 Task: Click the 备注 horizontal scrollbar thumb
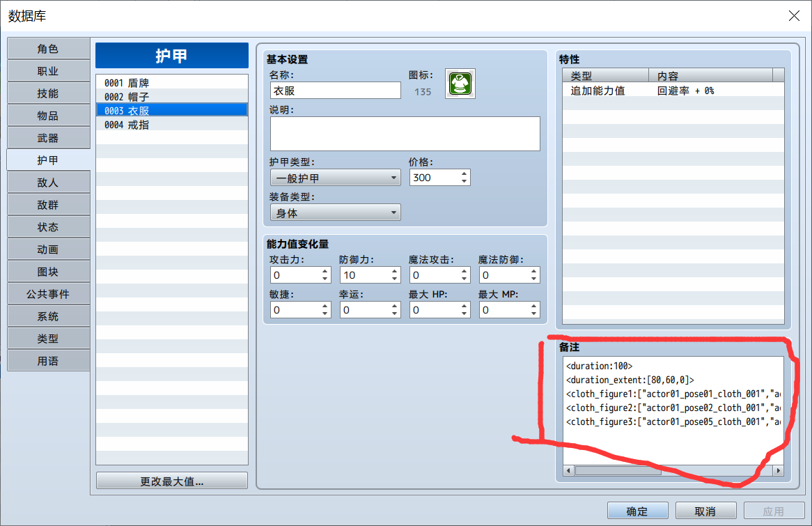(618, 470)
